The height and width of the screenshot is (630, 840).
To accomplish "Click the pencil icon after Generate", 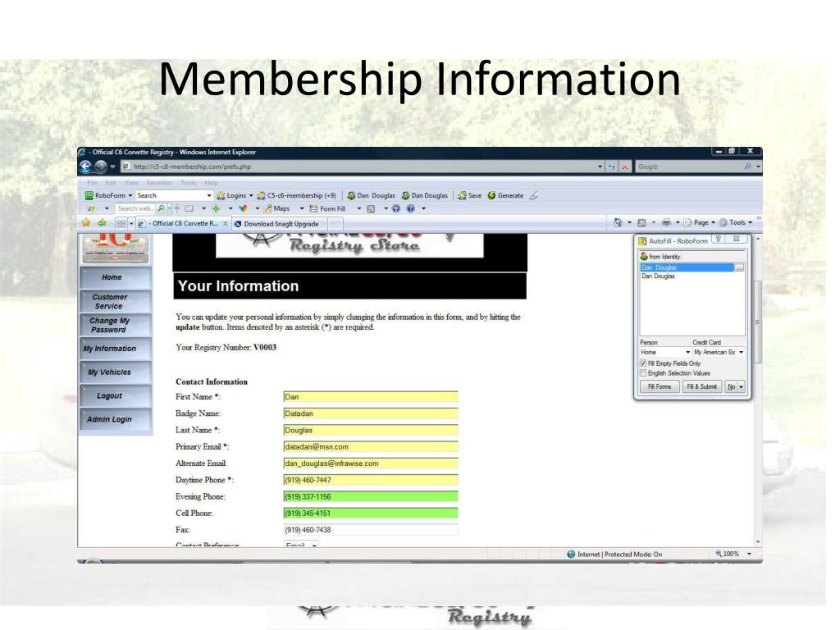I will [533, 195].
